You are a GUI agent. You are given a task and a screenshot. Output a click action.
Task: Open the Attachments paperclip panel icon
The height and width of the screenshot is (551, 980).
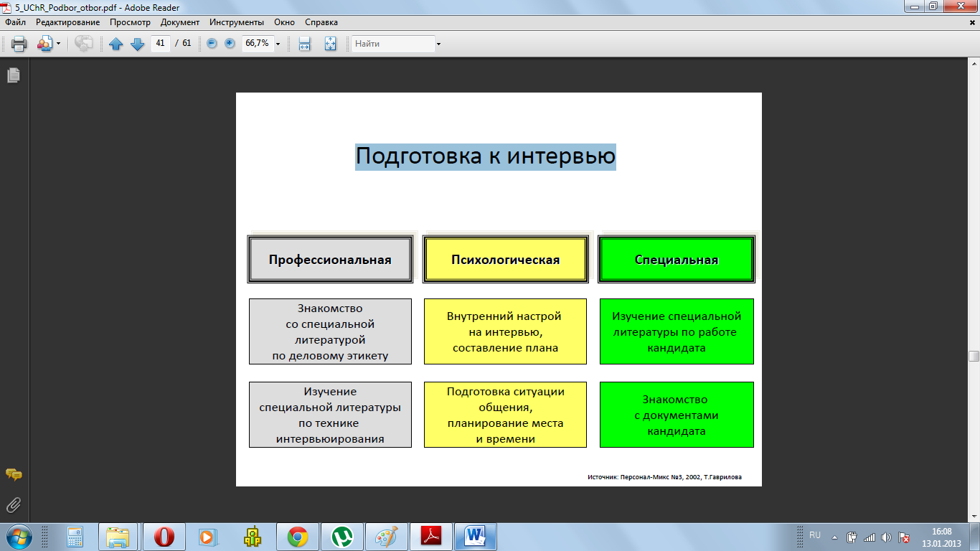coord(13,506)
